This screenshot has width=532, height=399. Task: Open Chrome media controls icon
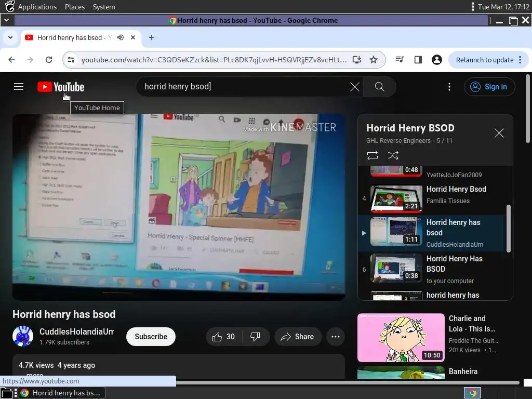pos(400,60)
